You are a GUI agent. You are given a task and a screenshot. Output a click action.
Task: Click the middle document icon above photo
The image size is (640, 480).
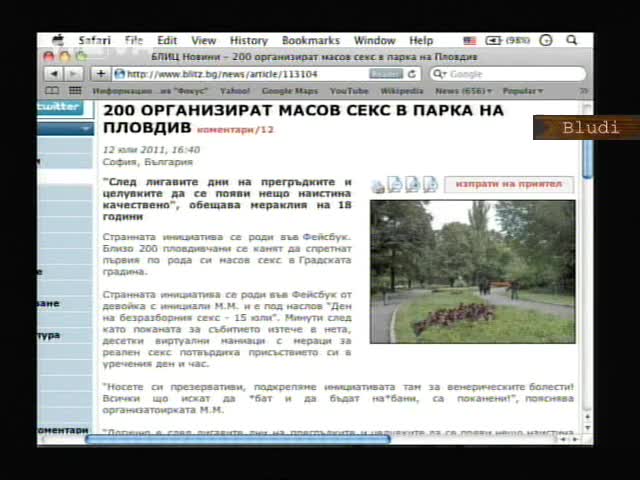point(413,184)
